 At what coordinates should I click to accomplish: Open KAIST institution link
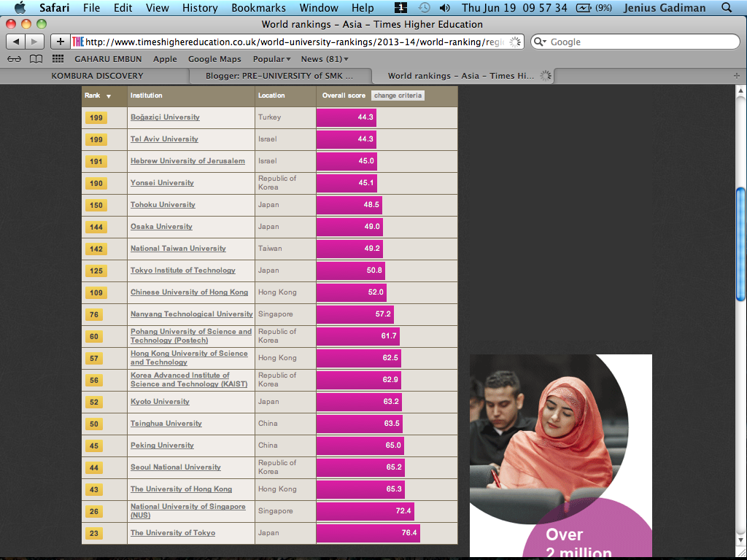(x=189, y=379)
